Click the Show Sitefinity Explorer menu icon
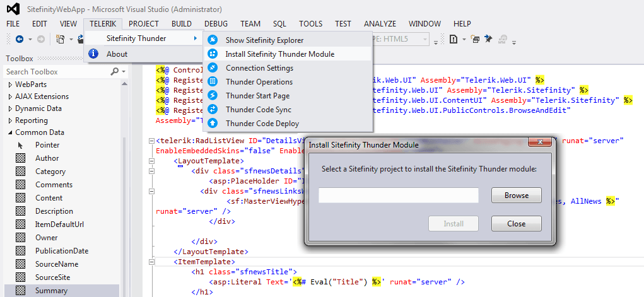The width and height of the screenshot is (644, 297). (x=213, y=40)
